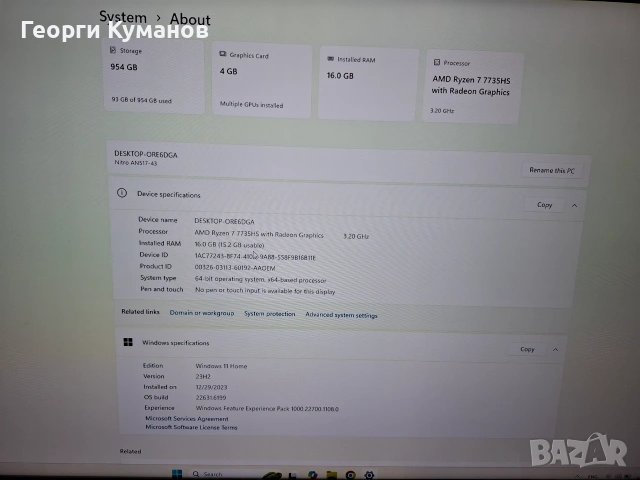Image resolution: width=640 pixels, height=480 pixels.
Task: Copy the Windows specifications
Action: (x=527, y=349)
